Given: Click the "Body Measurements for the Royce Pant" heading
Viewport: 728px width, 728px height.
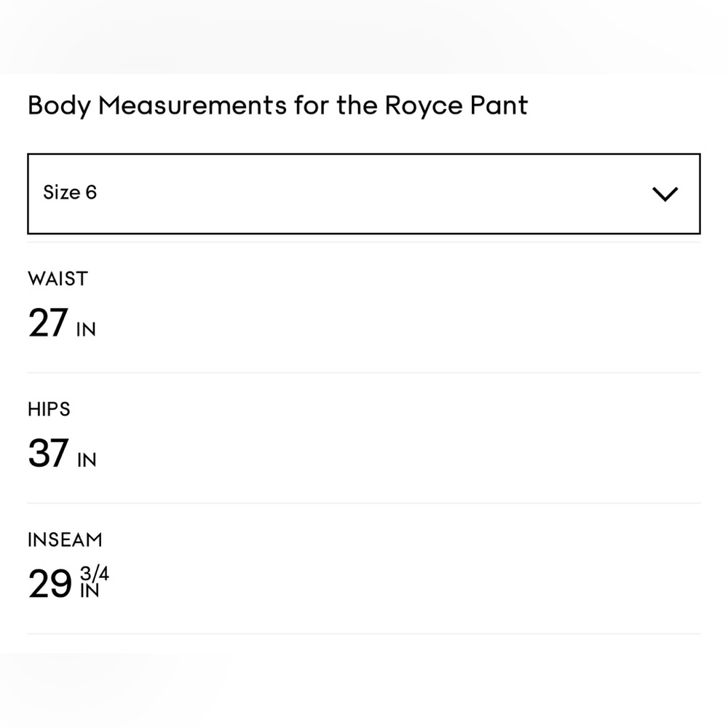Looking at the screenshot, I should [277, 106].
